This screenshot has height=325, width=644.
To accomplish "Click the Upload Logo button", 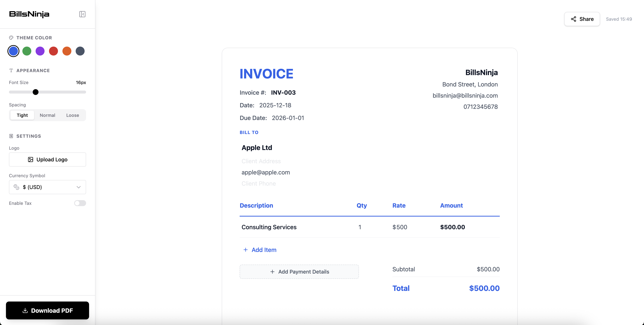I will coord(47,160).
